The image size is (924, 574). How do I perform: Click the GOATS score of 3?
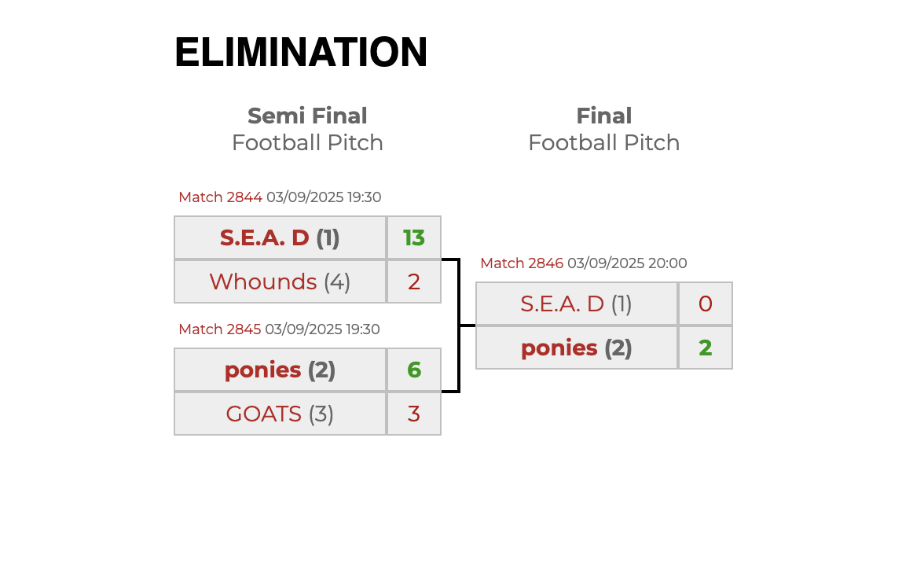coord(414,414)
